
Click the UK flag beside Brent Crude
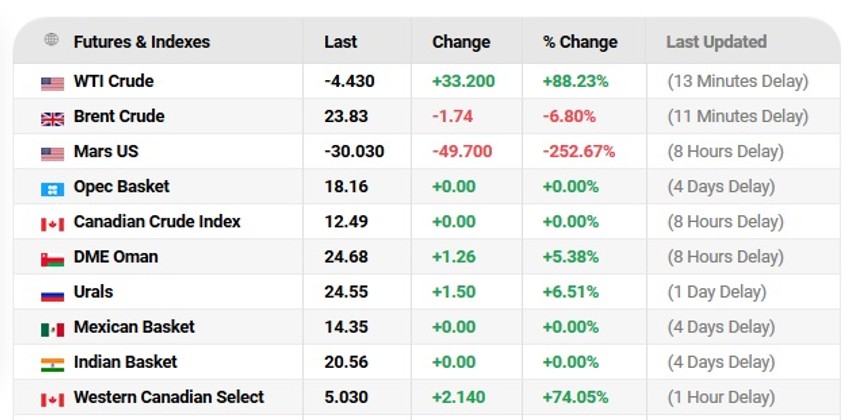tap(52, 118)
